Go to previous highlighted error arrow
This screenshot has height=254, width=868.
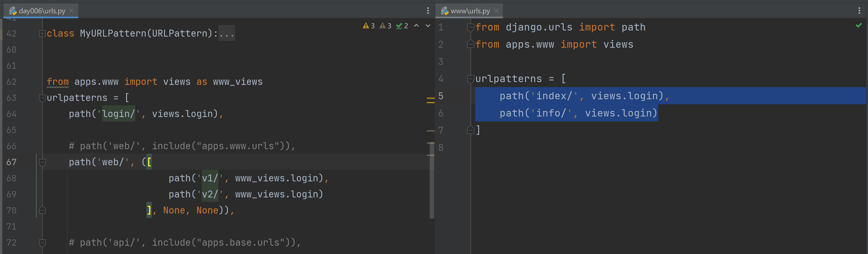416,26
